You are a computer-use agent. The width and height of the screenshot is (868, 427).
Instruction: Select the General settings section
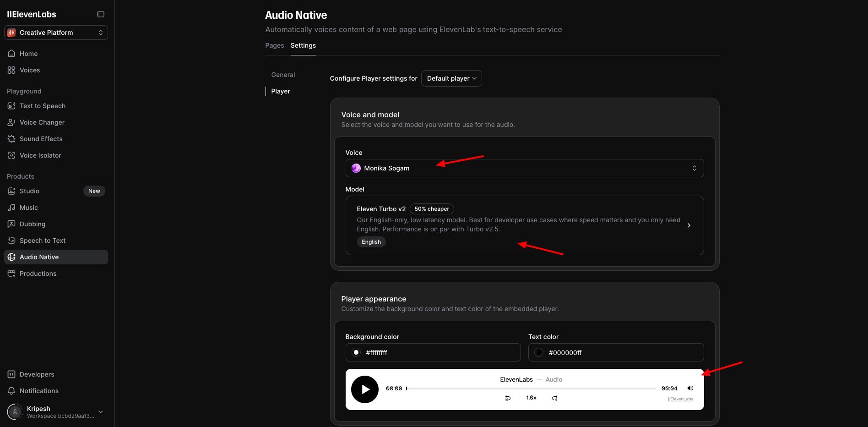click(283, 75)
